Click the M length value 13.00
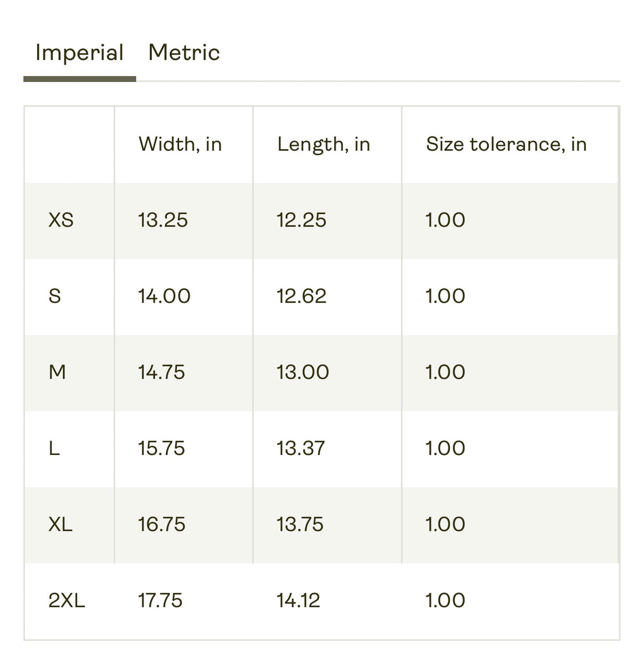This screenshot has width=644, height=653. tap(303, 372)
